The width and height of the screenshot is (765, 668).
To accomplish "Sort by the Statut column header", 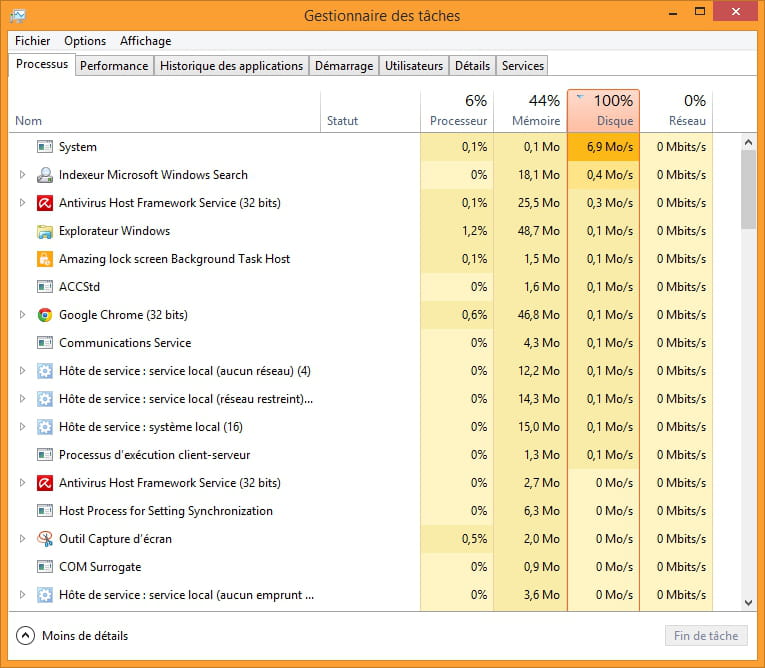I will pyautogui.click(x=370, y=111).
